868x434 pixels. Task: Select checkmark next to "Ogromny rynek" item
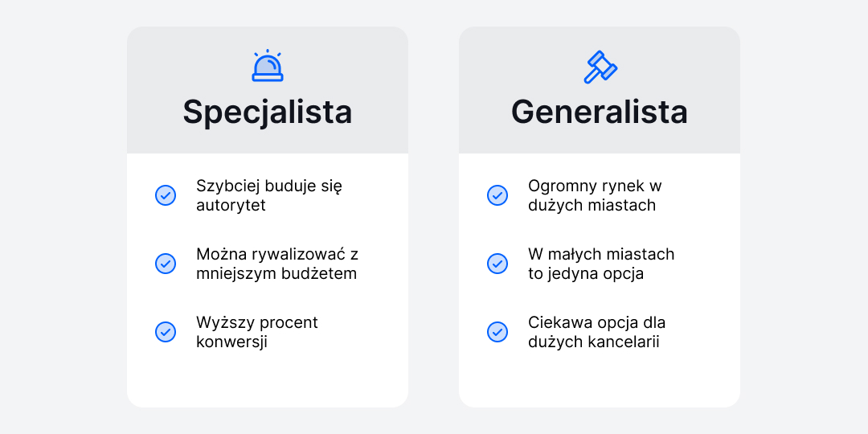(x=497, y=195)
